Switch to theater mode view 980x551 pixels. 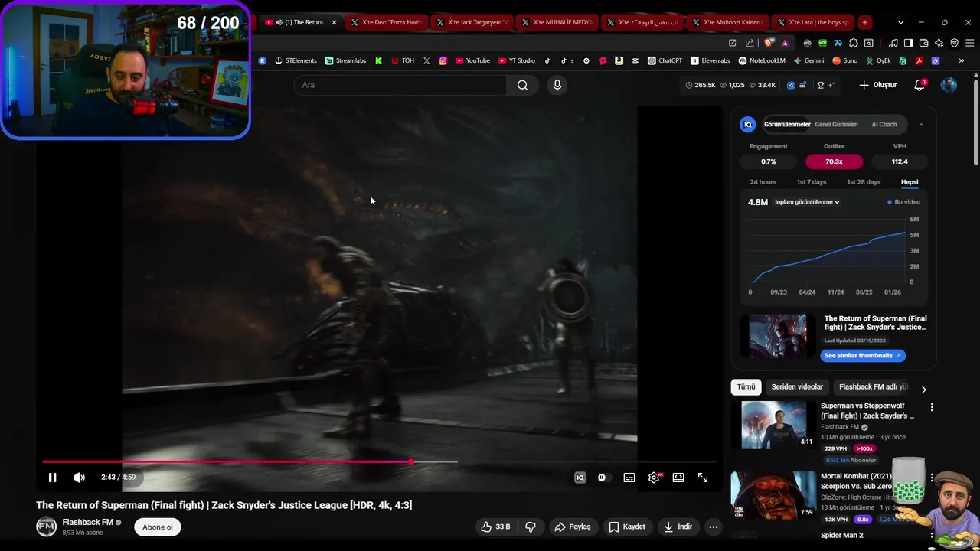tap(678, 478)
